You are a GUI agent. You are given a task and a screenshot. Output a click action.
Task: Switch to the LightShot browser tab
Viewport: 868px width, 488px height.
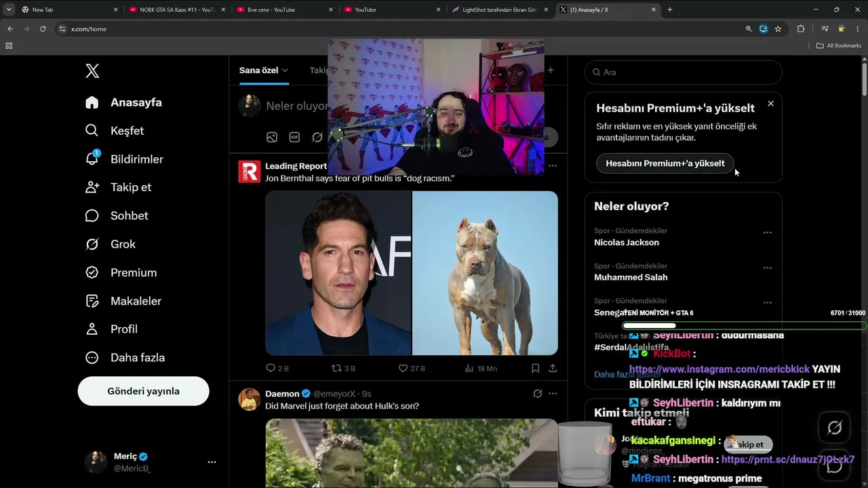[x=500, y=9]
